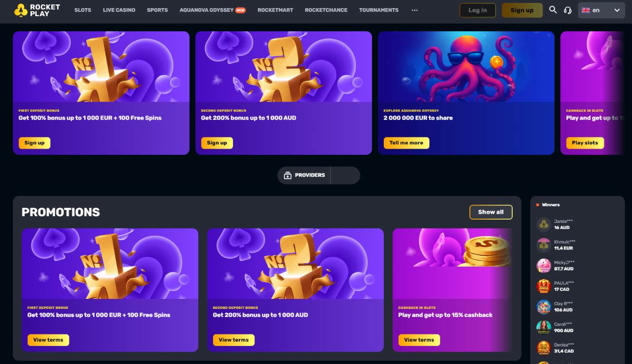Expand the en language dropdown
Viewport: 632px width, 364px height.
point(601,10)
